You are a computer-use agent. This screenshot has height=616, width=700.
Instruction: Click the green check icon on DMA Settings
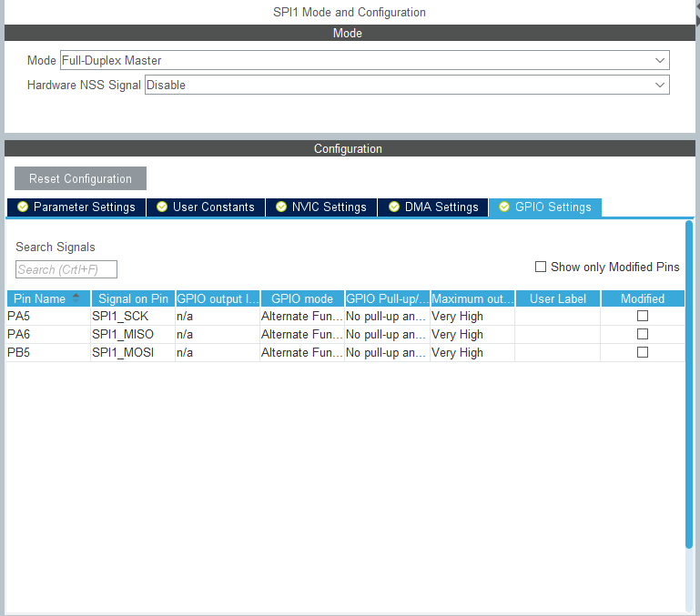pos(394,207)
